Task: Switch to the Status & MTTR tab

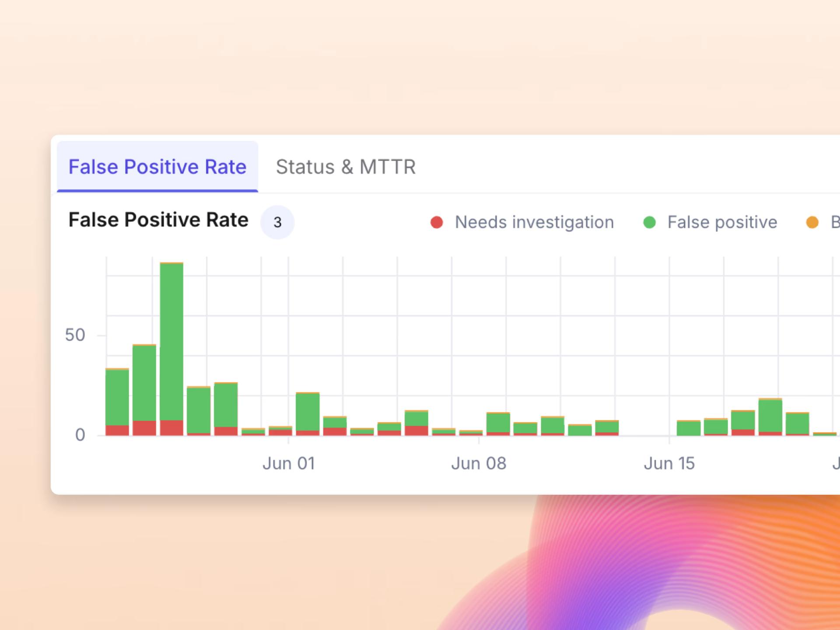Action: tap(346, 167)
